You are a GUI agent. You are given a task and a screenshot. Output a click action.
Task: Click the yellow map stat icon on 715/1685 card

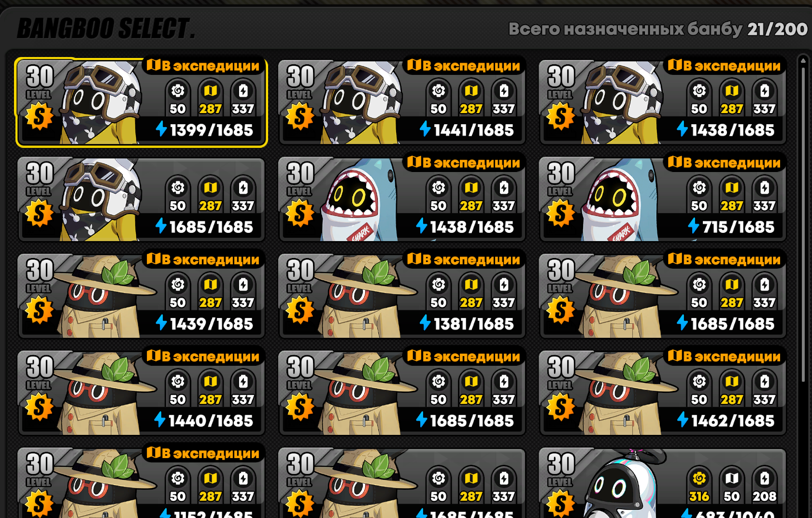732,187
